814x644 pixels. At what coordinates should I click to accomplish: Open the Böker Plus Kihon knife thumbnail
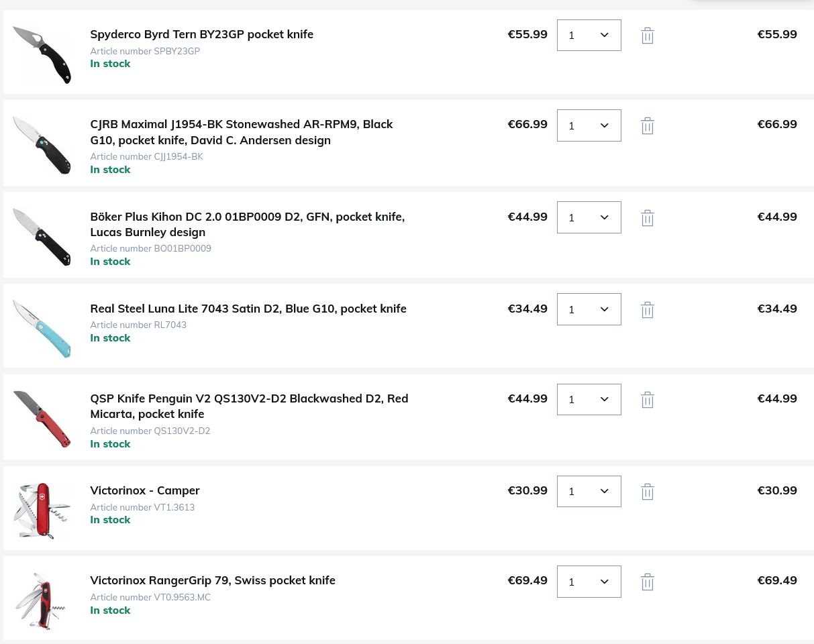click(42, 237)
